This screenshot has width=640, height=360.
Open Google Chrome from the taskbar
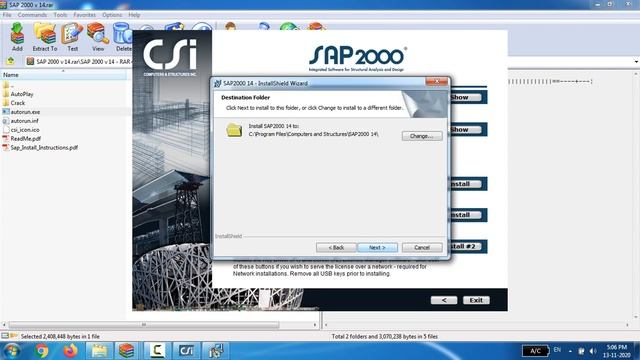[41, 351]
